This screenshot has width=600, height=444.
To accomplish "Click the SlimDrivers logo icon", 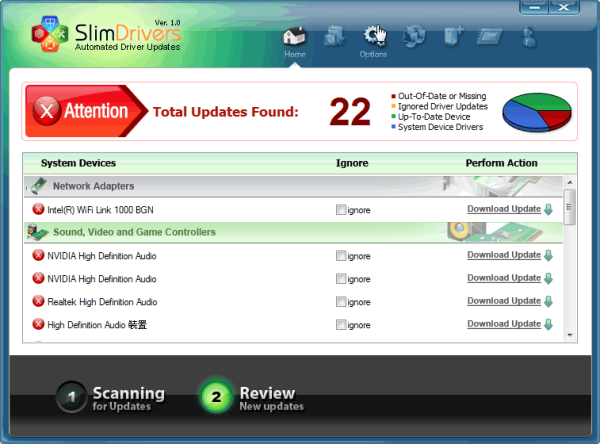I will tap(50, 34).
